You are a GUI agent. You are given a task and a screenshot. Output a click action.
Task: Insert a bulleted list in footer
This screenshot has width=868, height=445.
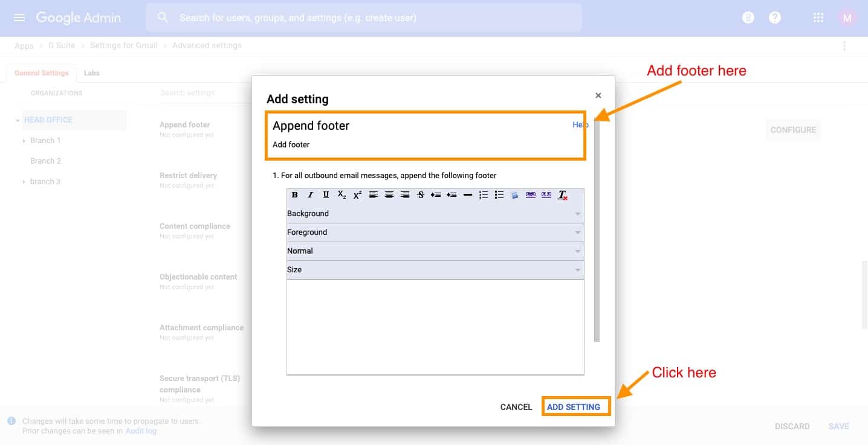499,195
